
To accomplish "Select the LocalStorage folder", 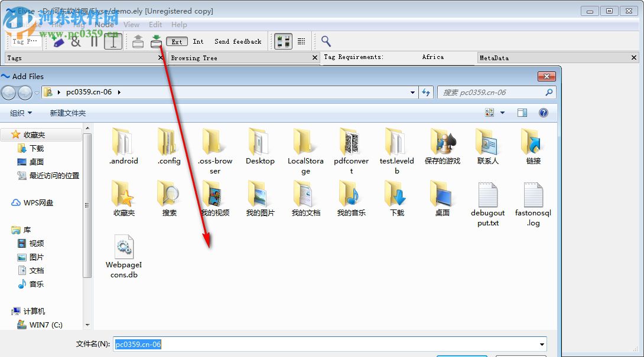I will pos(305,151).
